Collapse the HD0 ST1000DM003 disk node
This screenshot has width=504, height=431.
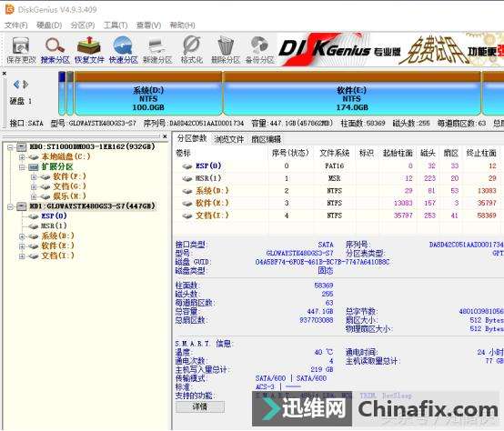(10, 147)
